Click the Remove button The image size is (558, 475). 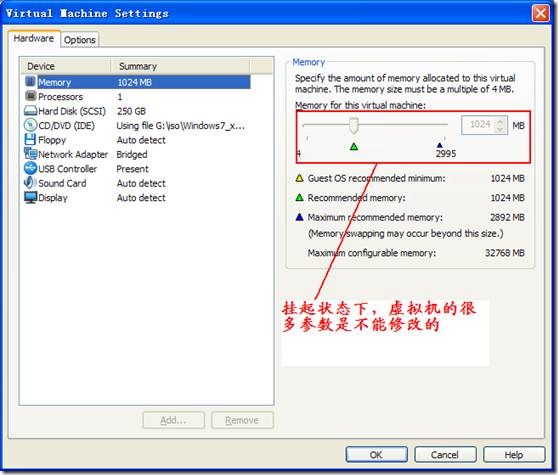tap(242, 420)
